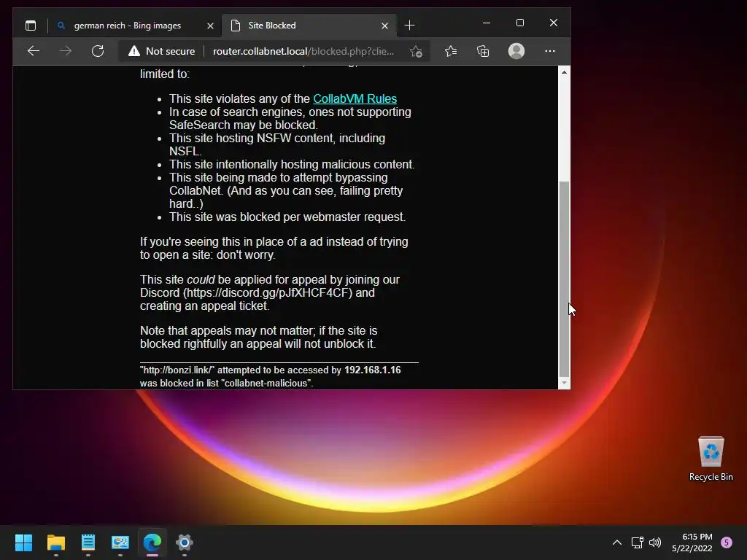
Task: Reload the current page
Action: 98,51
